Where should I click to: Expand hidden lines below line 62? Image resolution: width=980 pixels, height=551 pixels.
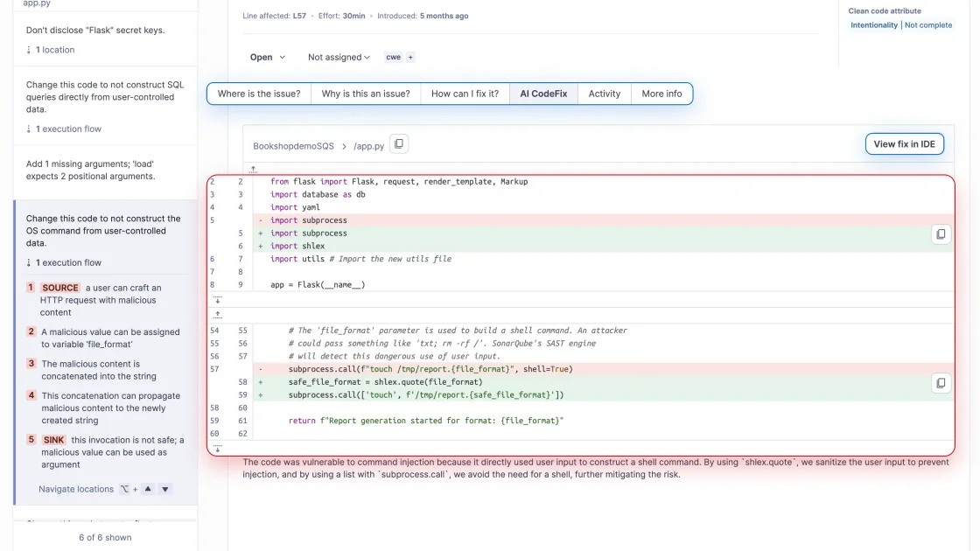click(x=218, y=449)
